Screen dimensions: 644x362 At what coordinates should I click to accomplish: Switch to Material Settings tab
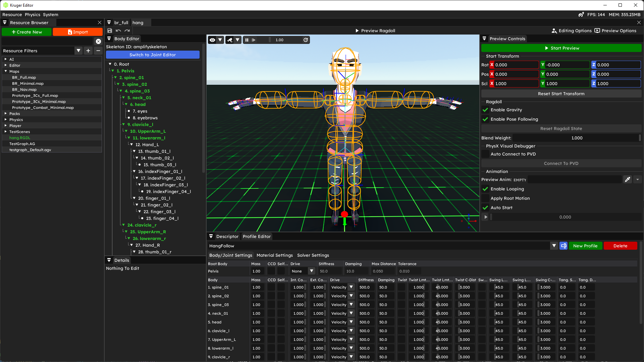274,255
